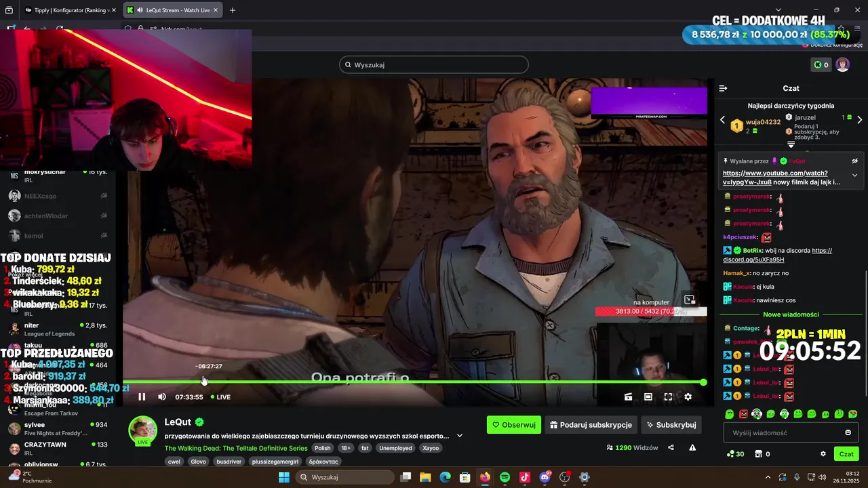Click Hamak_x username in chat
The image size is (868, 488).
(736, 273)
